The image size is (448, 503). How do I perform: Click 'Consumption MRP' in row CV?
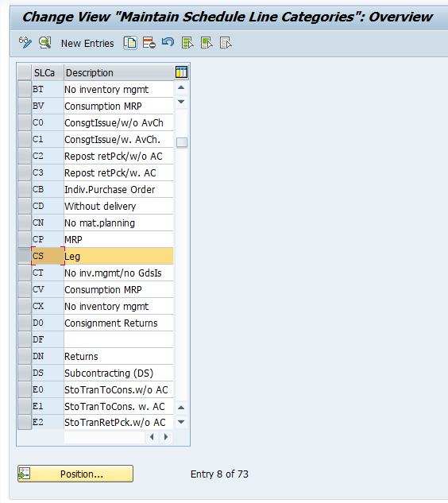click(118, 289)
